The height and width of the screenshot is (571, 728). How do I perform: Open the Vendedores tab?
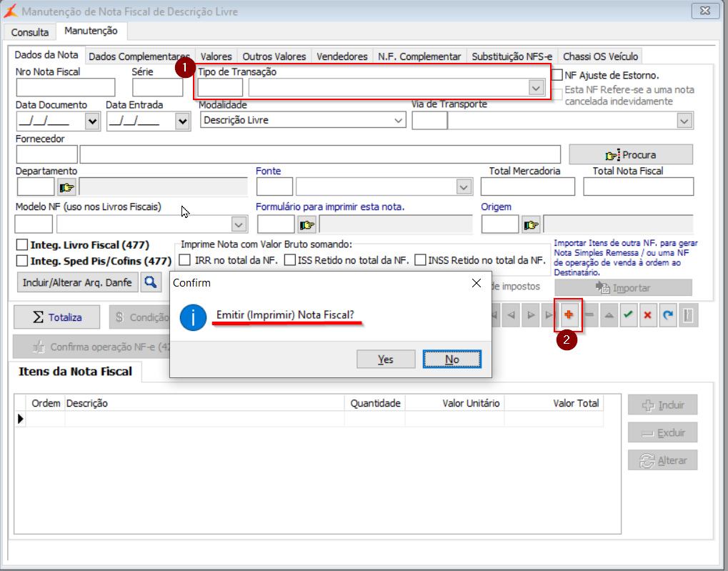(342, 56)
